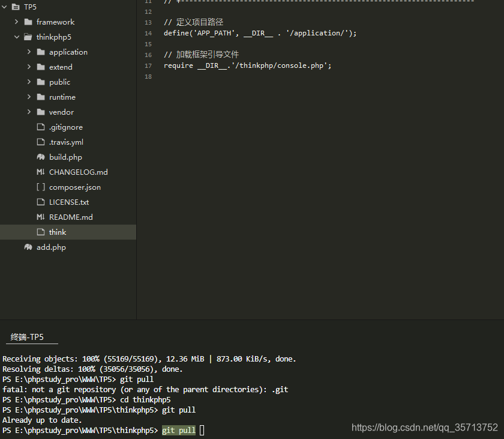Expand the application folder

(29, 52)
